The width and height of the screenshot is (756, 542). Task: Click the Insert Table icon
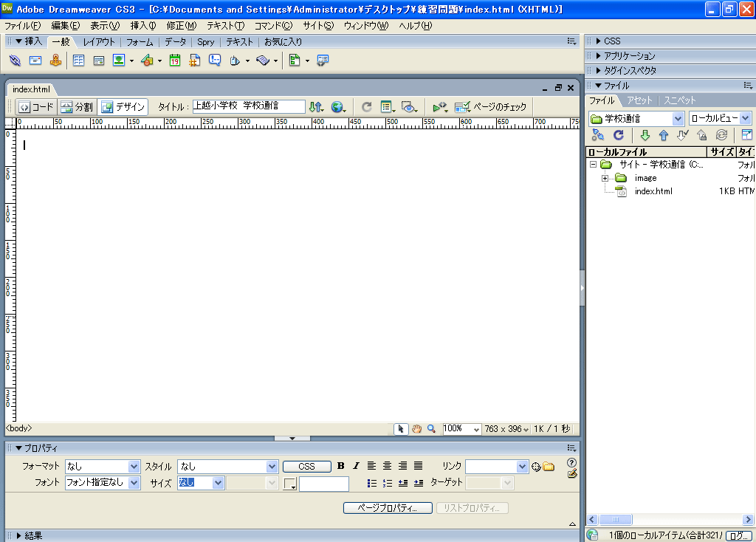[x=78, y=61]
